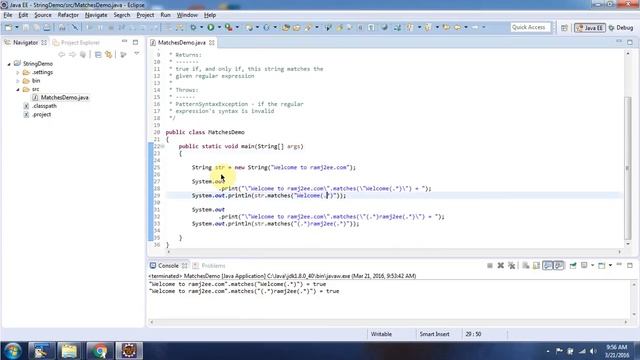
Task: Click the New file toolbar icon
Action: (8, 27)
